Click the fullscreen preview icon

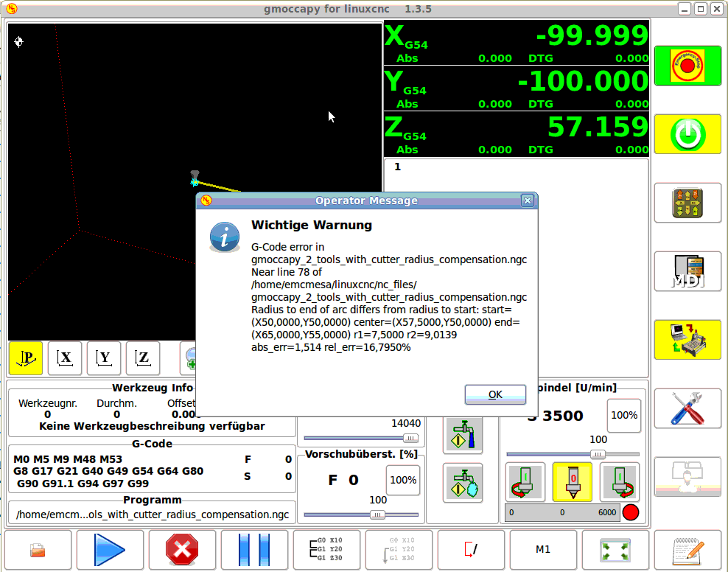(616, 550)
